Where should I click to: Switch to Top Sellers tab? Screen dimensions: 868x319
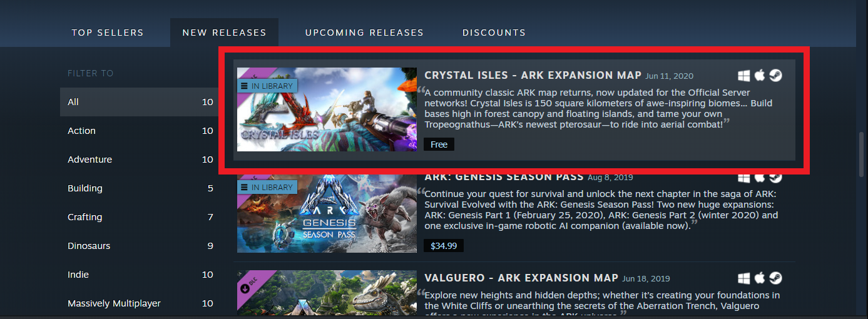(x=108, y=33)
